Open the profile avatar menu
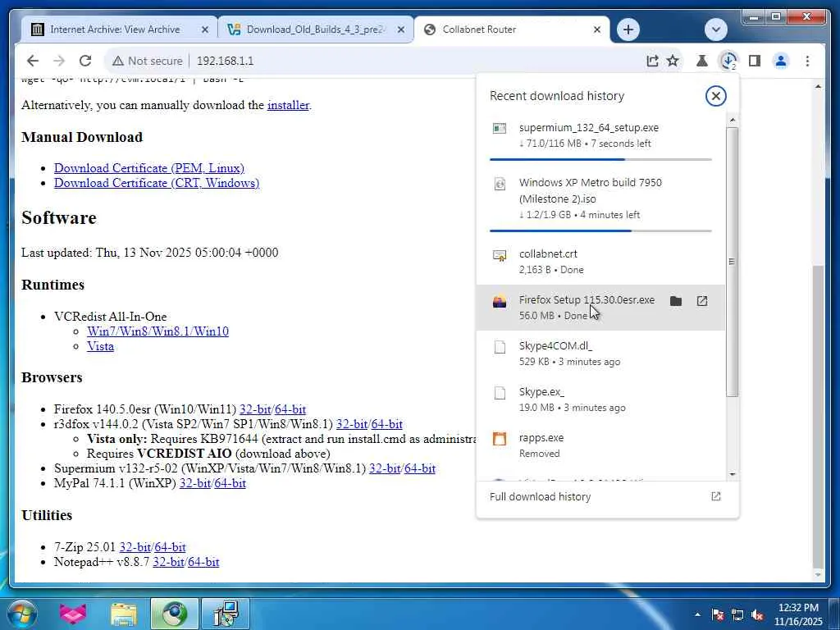Screen dimensions: 840x630 coord(781,61)
